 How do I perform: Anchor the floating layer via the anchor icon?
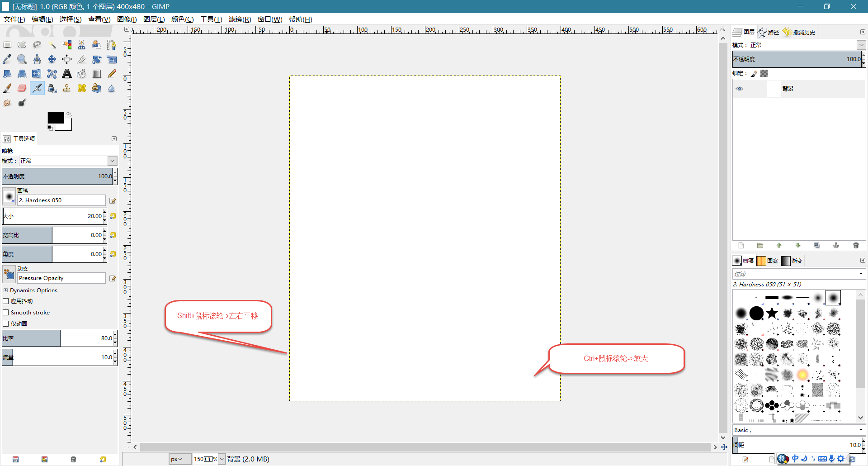836,246
